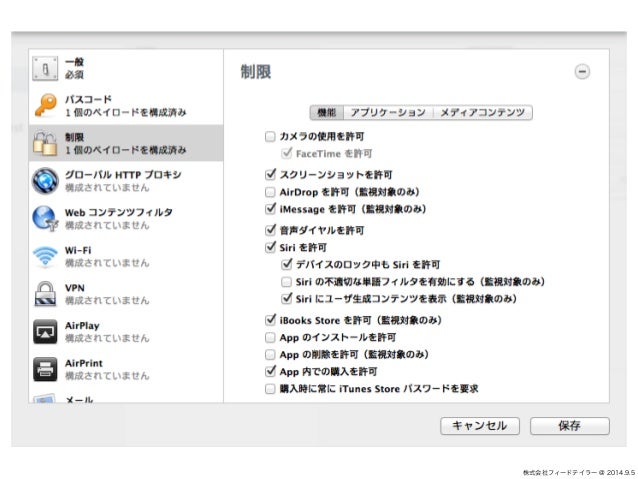
Task: Open the AirPlay screen icon payload
Action: pyautogui.click(x=45, y=331)
